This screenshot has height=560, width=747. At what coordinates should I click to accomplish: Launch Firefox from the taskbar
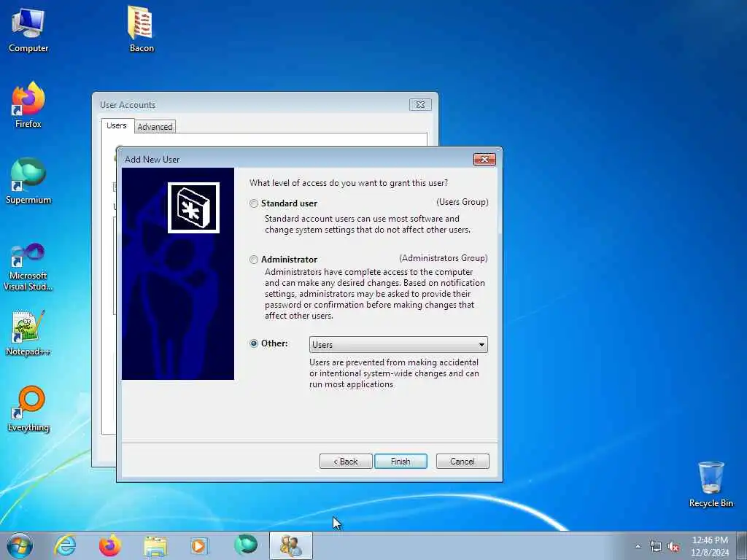click(x=110, y=545)
